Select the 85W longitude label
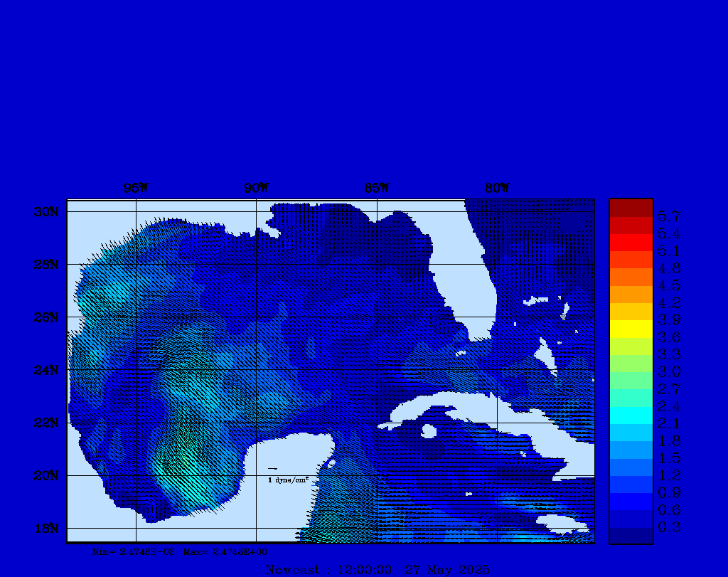This screenshot has width=728, height=577. click(377, 189)
